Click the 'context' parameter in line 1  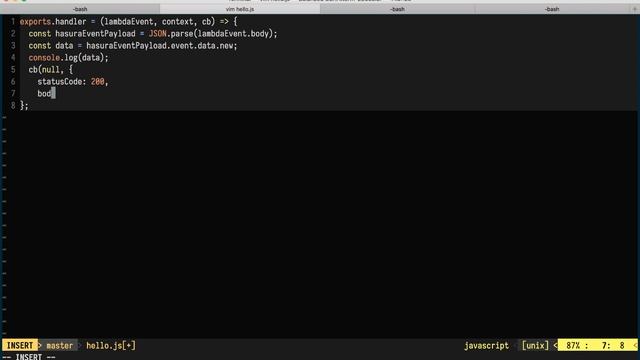point(178,22)
